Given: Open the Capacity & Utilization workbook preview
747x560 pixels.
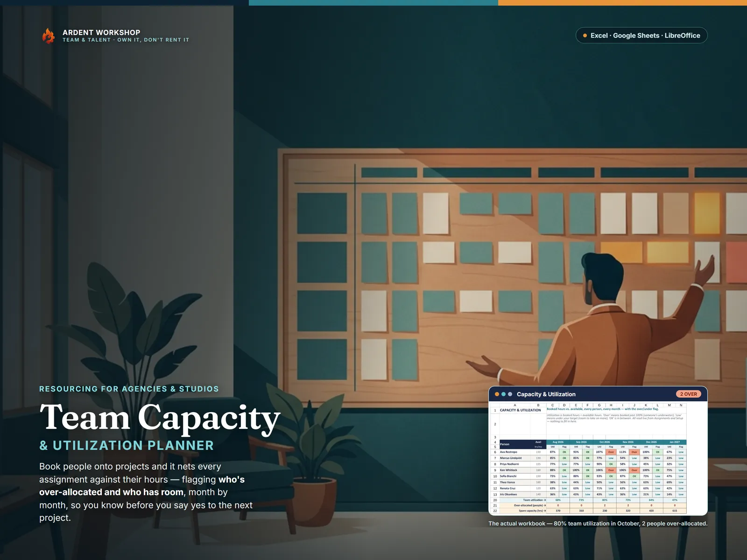Looking at the screenshot, I should (598, 451).
